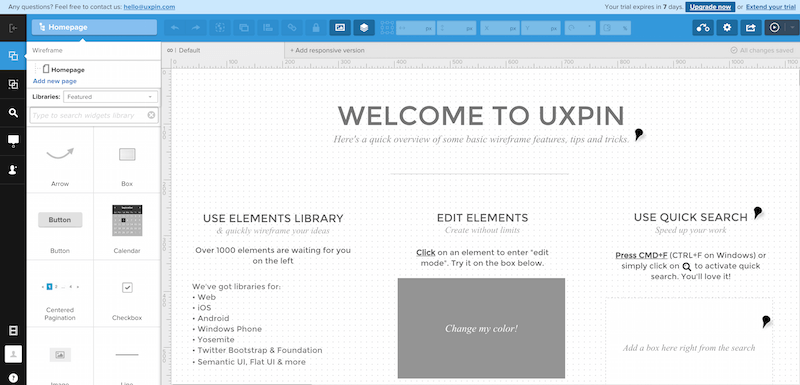
Task: Click the settings gear icon
Action: (x=727, y=28)
